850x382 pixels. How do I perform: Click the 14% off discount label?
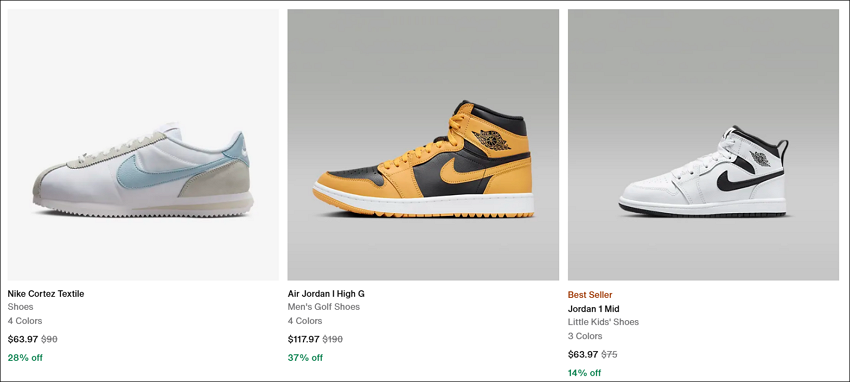pos(584,373)
